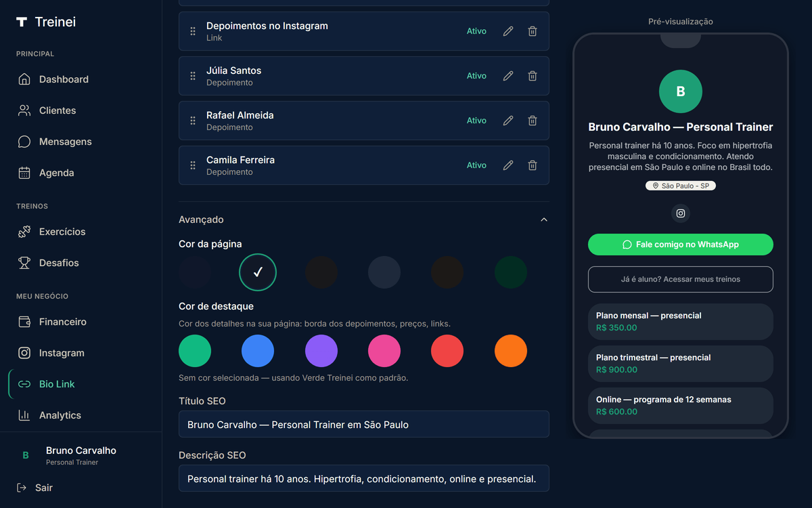Click the Título SEO input field
This screenshot has height=508, width=812.
[x=364, y=424]
